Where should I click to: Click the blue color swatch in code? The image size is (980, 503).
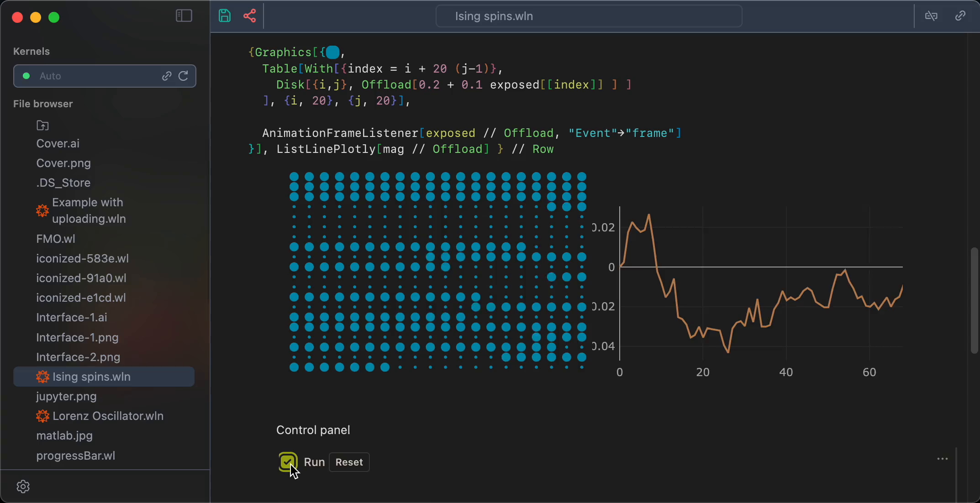coord(333,52)
